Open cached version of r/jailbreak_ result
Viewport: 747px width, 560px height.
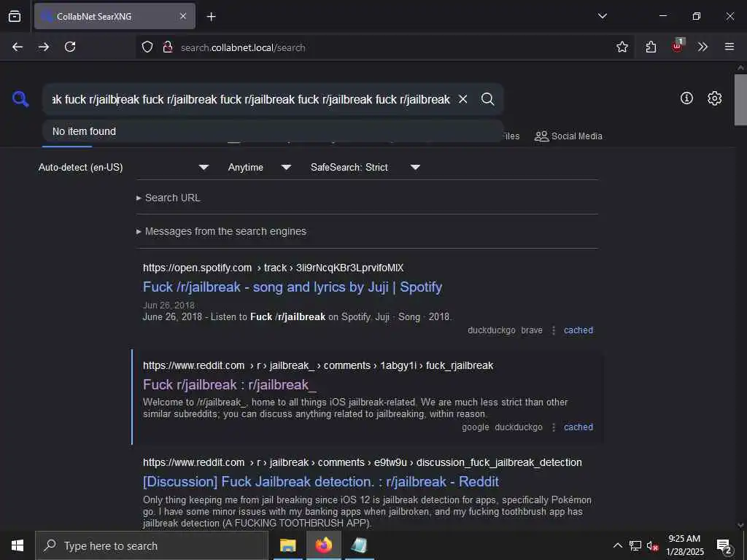[x=578, y=427]
